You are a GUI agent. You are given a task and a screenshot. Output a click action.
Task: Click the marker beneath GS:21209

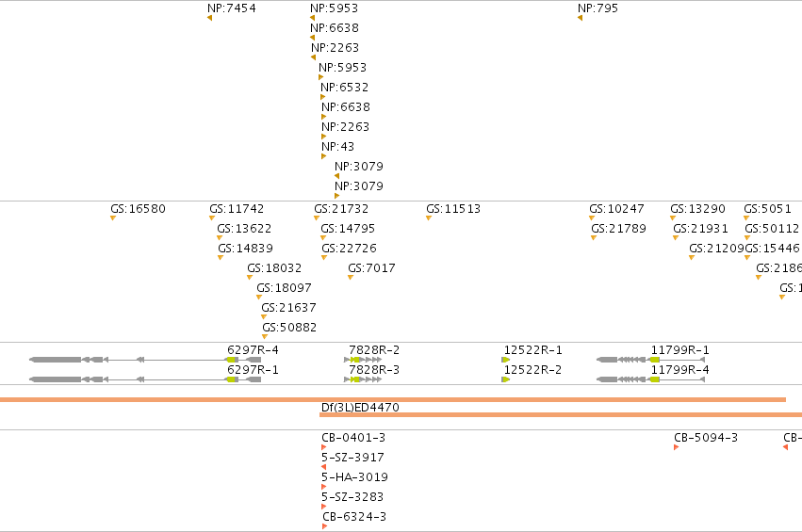pos(692,258)
